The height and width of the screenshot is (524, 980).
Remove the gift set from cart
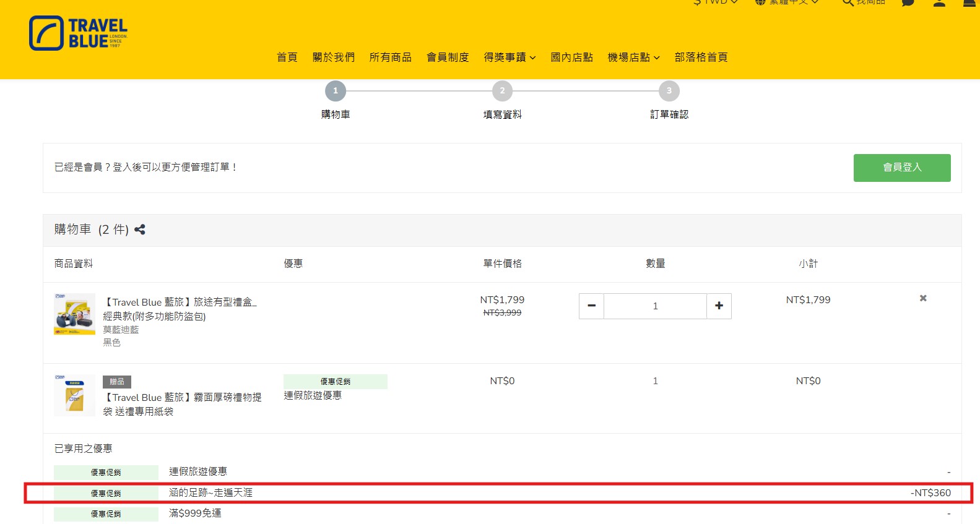922,298
